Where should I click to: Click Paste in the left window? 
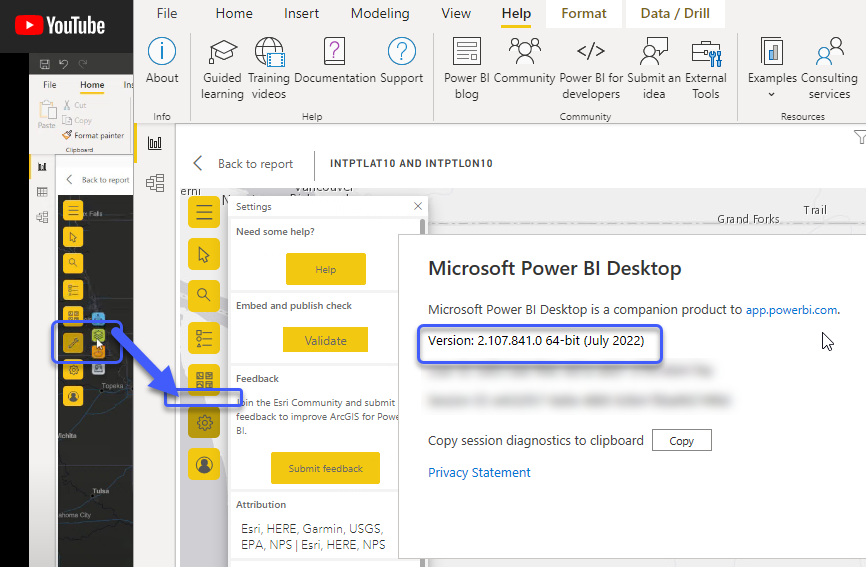click(x=47, y=114)
